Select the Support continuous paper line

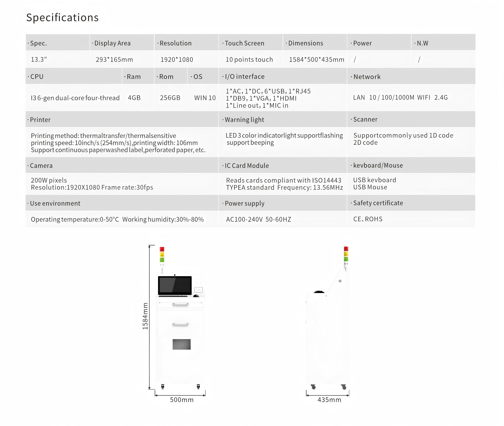(118, 150)
